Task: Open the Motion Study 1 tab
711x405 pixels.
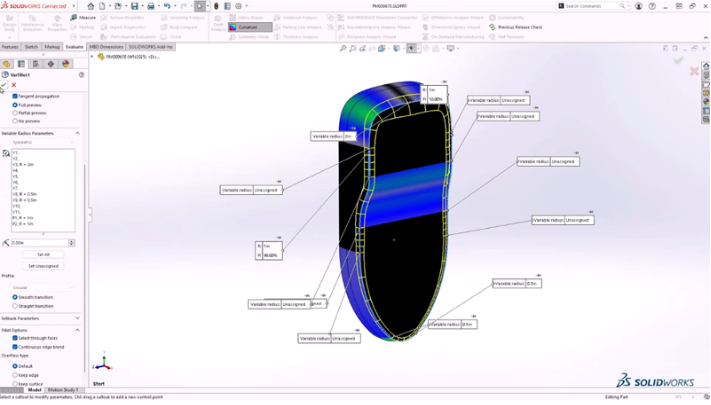Action: pyautogui.click(x=63, y=390)
